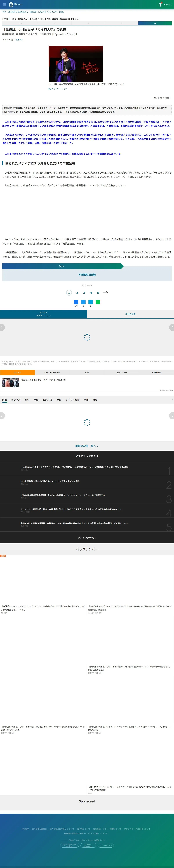This screenshot has height=868, width=174.
Task: Open back number article 【解決策はライドシェアだけじゃない】
Action: [43, 608]
